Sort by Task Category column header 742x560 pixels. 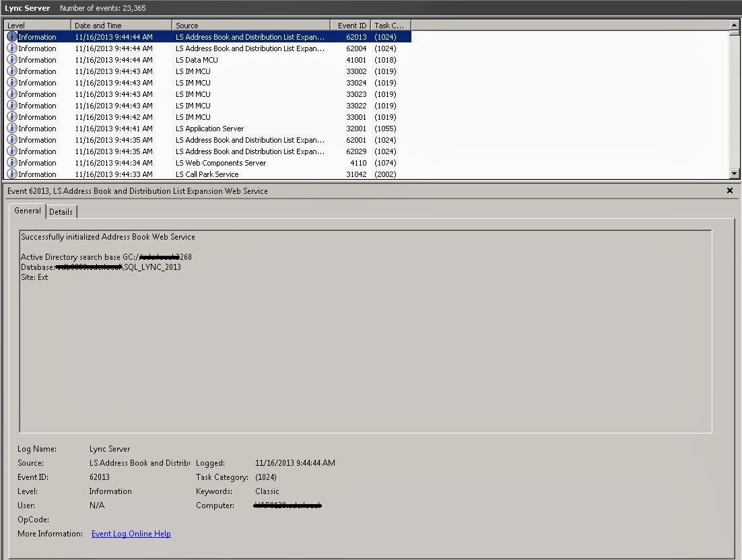coord(391,25)
